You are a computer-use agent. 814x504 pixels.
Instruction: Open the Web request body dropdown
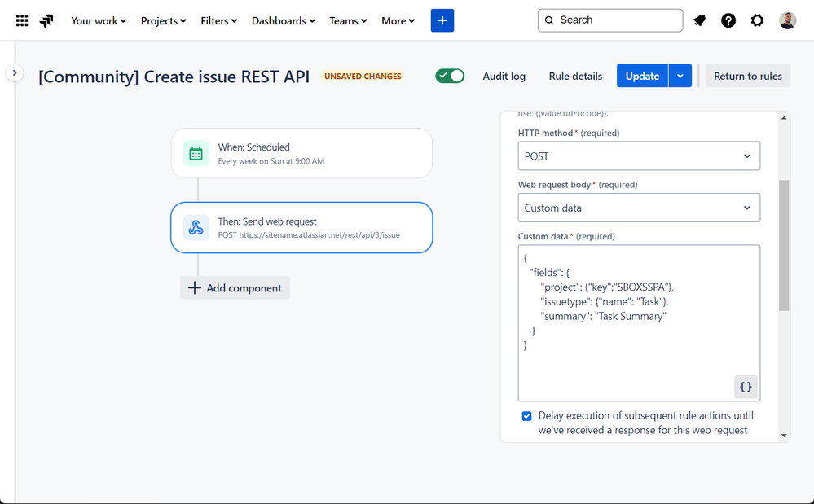(639, 208)
